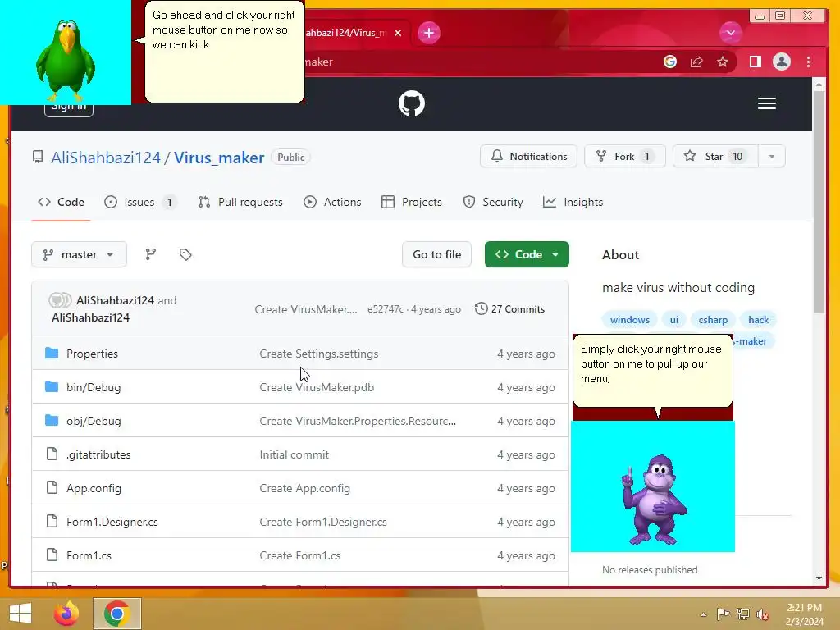Click the GitHub Octocat logo in the header
The image size is (840, 630).
412,103
